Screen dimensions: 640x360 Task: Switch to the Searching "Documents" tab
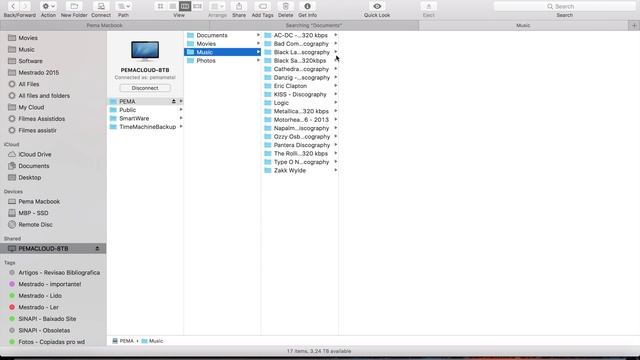[x=314, y=25]
